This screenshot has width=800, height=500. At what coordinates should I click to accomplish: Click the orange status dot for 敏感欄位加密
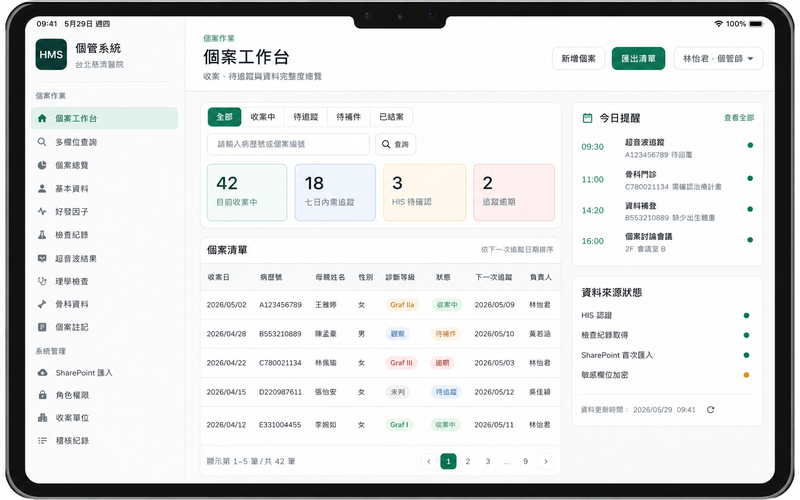(746, 375)
